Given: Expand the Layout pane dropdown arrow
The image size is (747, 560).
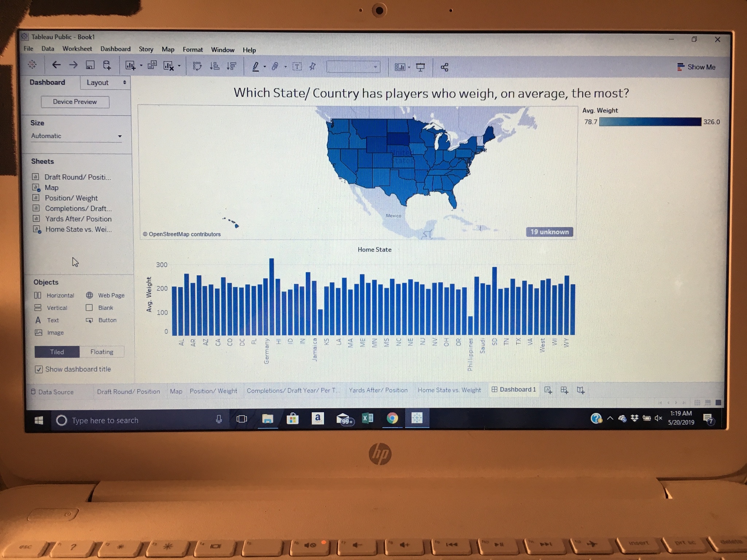Looking at the screenshot, I should (x=124, y=82).
